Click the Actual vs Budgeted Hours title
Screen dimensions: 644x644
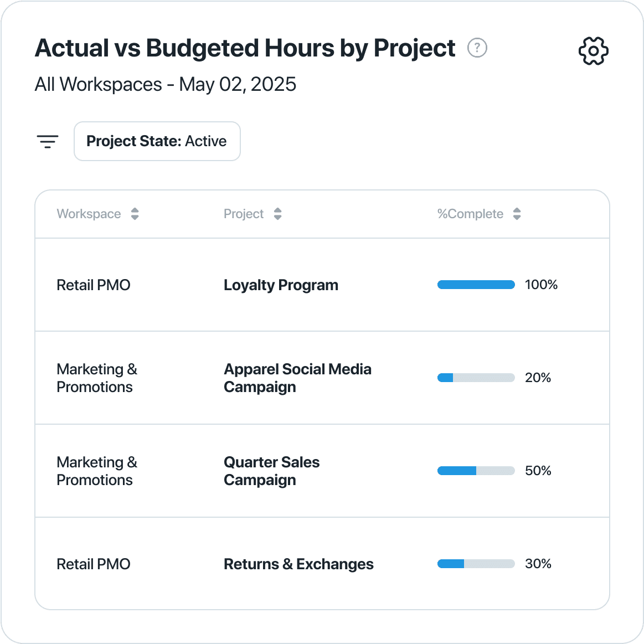click(245, 48)
